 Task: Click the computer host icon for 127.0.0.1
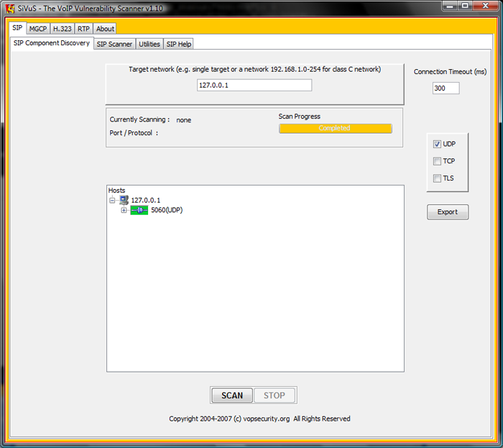[x=124, y=200]
